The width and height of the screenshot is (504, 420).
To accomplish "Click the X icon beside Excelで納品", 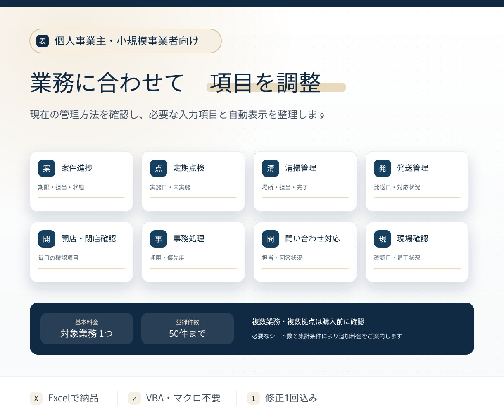I will coord(36,398).
